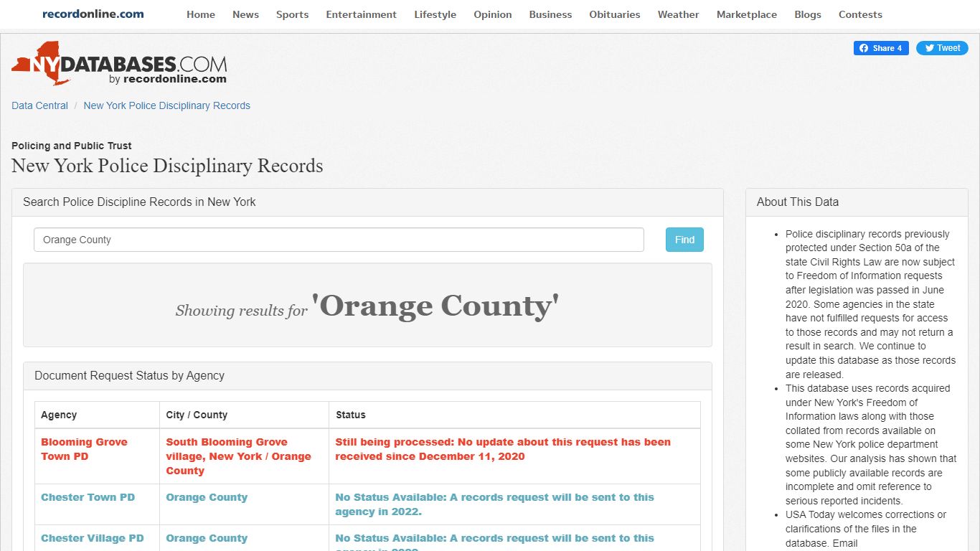The width and height of the screenshot is (980, 551).
Task: Click the 'Orange County' results heading
Action: [x=435, y=306]
